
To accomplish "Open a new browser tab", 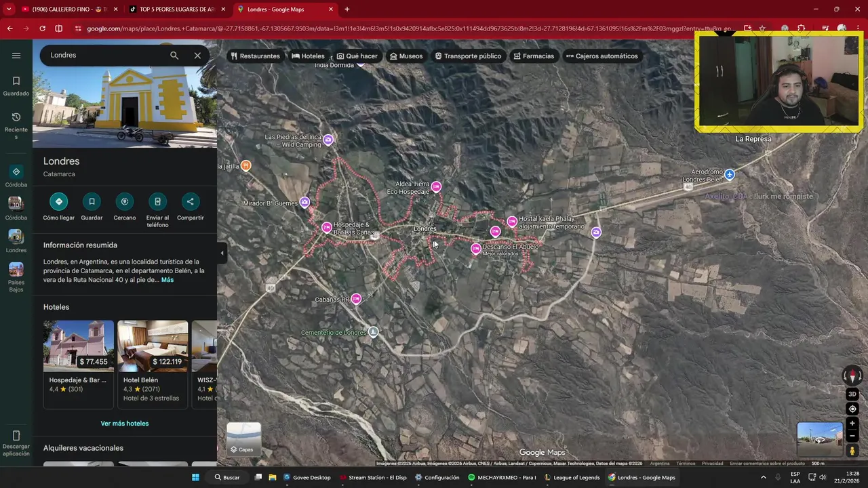I will pos(347,9).
